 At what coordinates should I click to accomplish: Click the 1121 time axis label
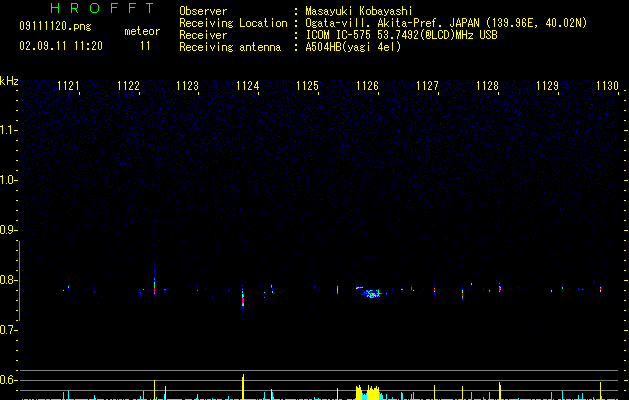pos(68,86)
